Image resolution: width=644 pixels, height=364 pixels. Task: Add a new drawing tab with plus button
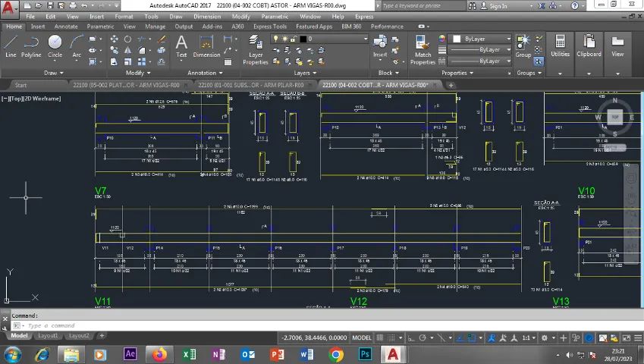pyautogui.click(x=451, y=85)
